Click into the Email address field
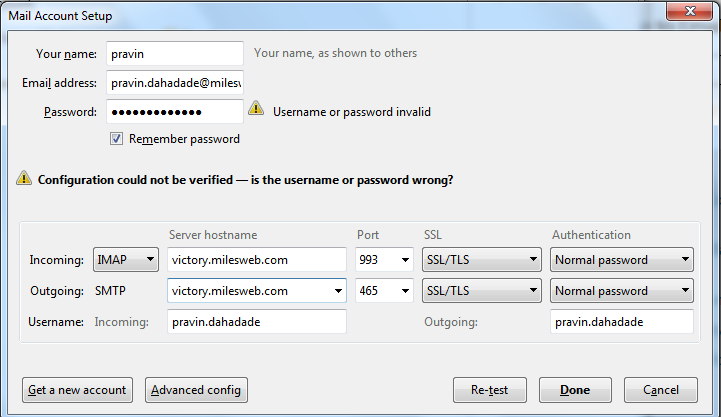 tap(175, 83)
